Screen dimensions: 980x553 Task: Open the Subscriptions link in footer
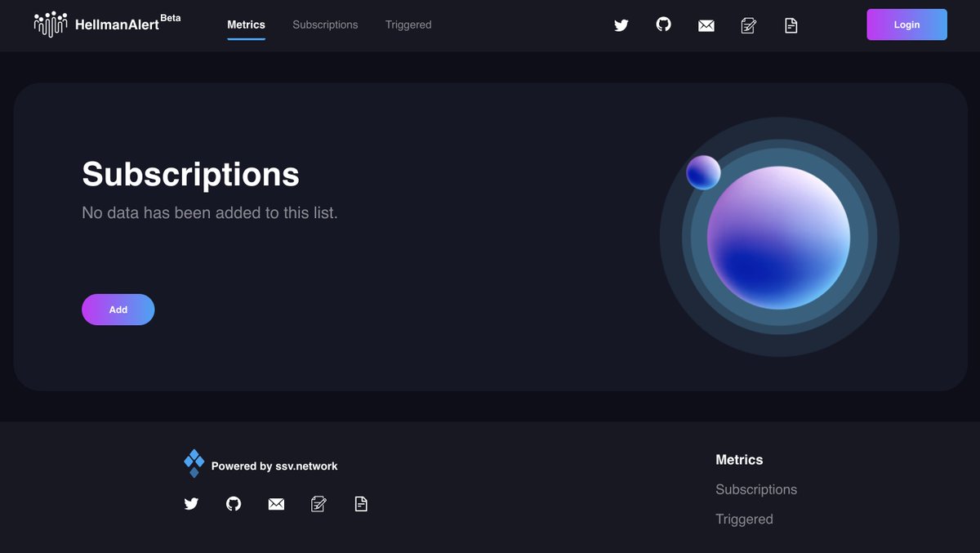pyautogui.click(x=756, y=489)
